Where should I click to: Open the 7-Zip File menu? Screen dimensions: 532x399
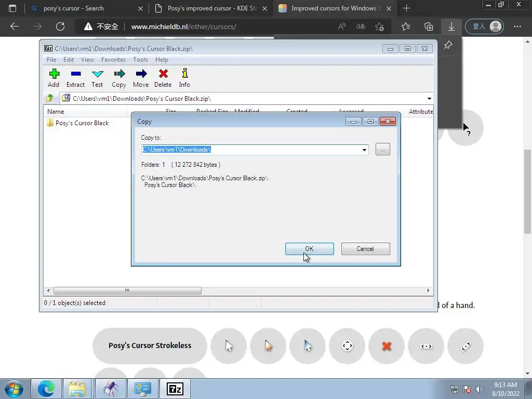point(51,60)
